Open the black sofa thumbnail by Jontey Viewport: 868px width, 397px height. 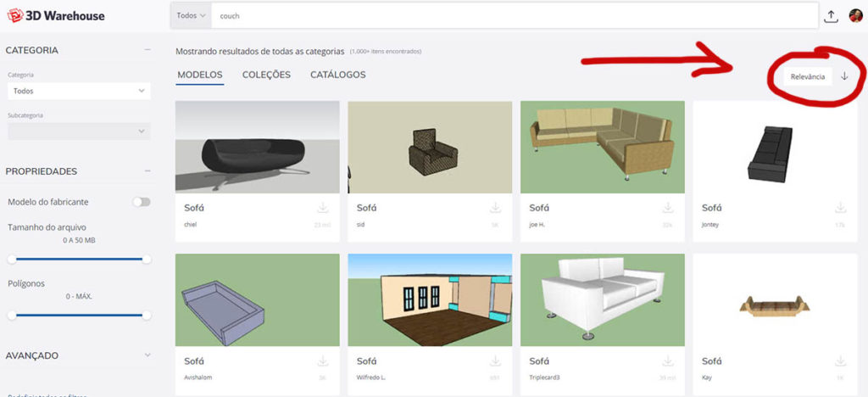click(775, 147)
